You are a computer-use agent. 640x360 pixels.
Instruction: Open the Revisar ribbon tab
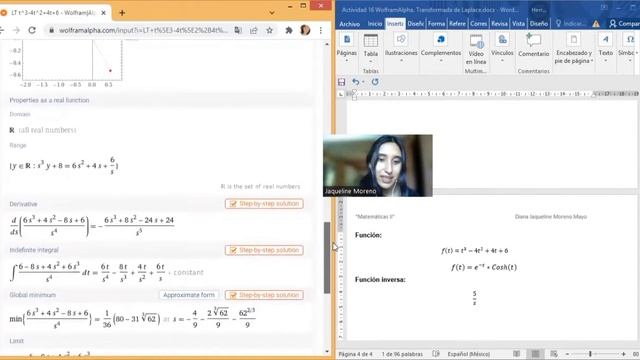(x=499, y=24)
